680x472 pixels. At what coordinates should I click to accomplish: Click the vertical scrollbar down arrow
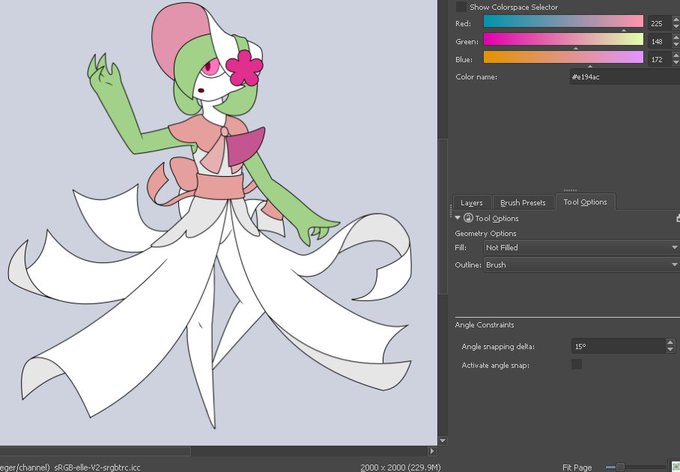(x=442, y=441)
